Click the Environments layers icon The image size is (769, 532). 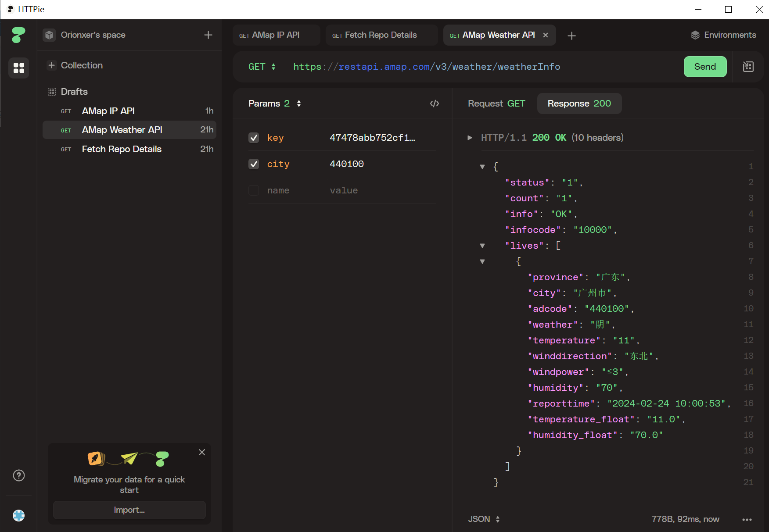tap(695, 35)
